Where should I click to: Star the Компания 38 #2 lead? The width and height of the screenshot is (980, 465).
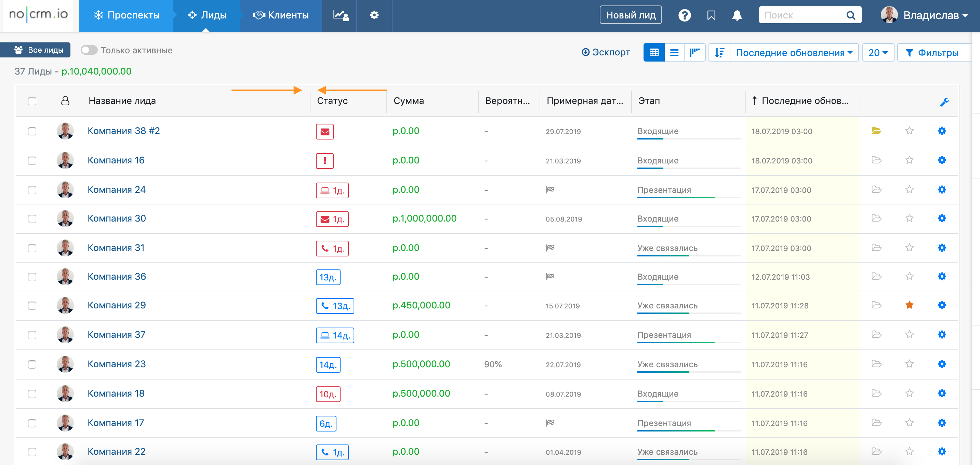tap(909, 131)
